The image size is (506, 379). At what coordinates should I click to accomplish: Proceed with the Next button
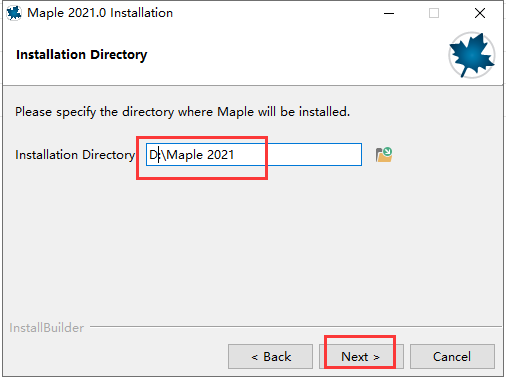tap(361, 357)
